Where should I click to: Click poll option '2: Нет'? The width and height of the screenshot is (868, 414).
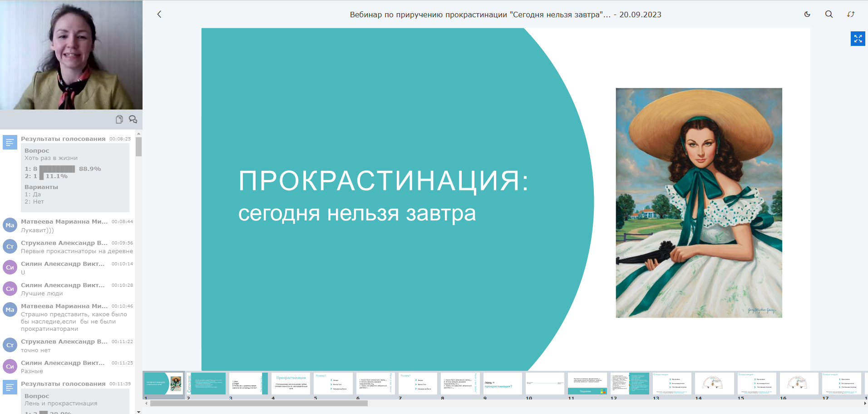[x=34, y=202]
